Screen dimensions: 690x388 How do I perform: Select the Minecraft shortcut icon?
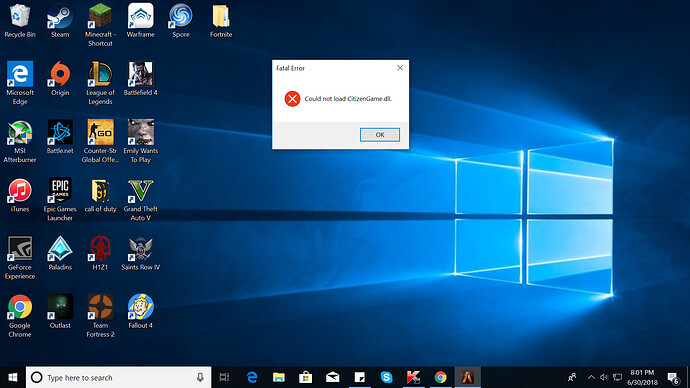[100, 25]
